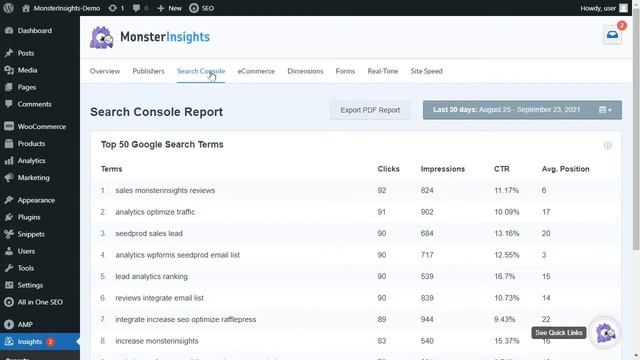Open the MonsterInsights-Demo site home link
Screen dimensions: 640x360
pyautogui.click(x=61, y=8)
